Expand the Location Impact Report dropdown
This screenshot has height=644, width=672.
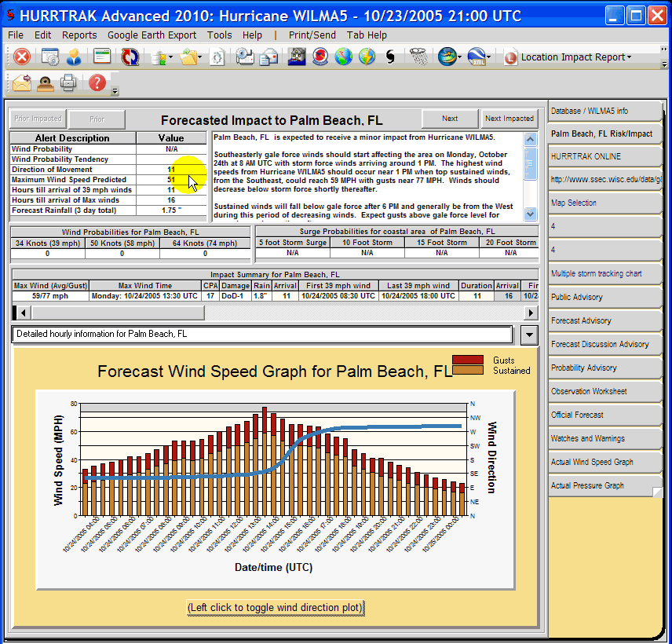click(x=629, y=57)
